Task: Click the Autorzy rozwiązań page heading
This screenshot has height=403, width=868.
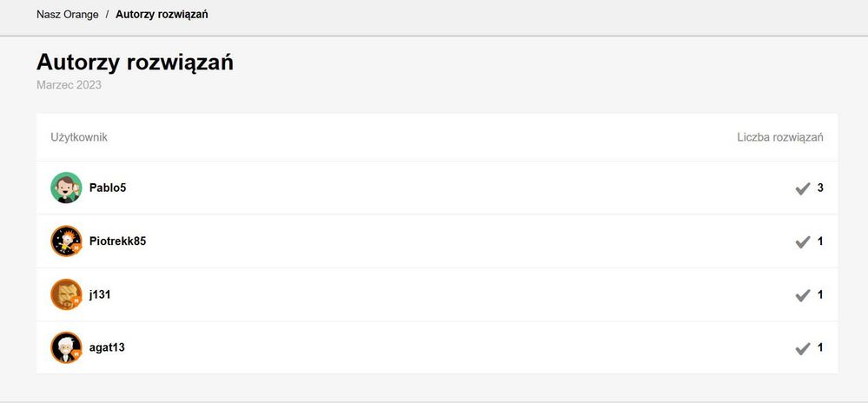Action: point(135,63)
